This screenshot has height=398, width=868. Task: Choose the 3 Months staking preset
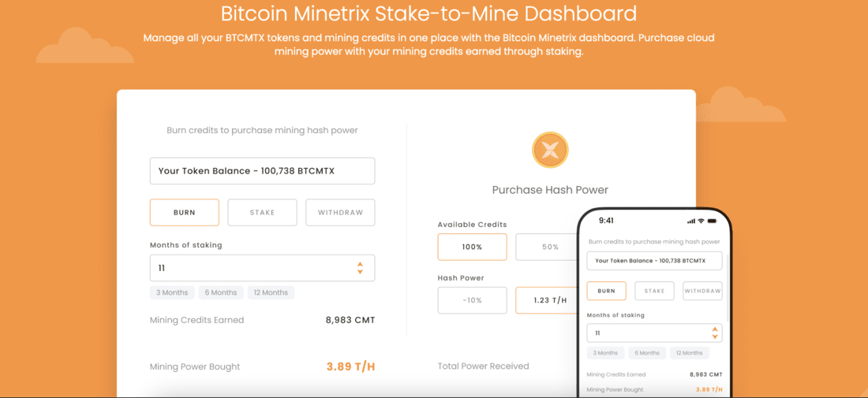point(172,292)
